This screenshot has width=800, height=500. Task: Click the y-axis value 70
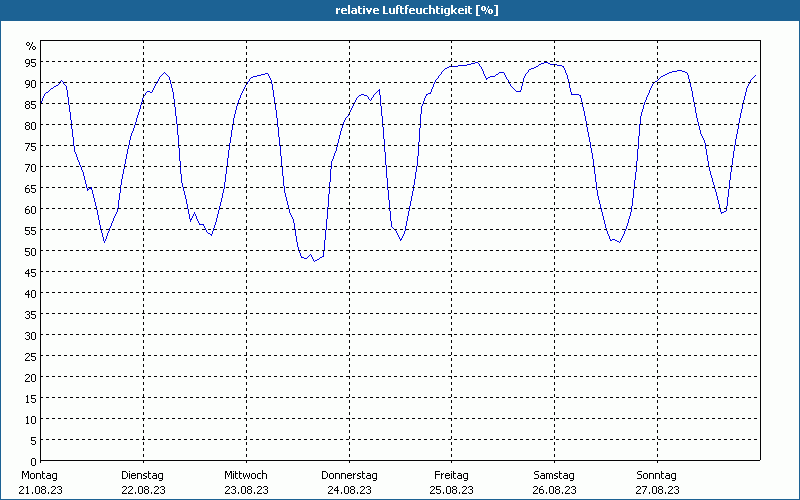[31, 167]
